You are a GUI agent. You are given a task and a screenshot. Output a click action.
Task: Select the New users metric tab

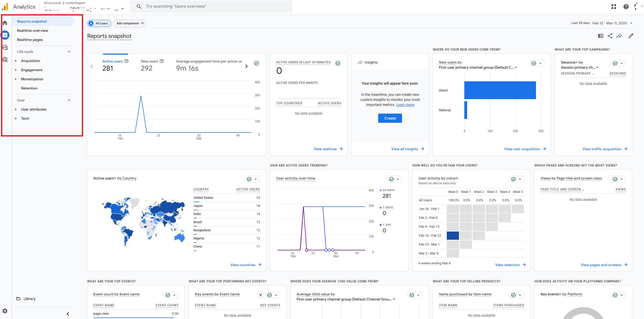(152, 65)
